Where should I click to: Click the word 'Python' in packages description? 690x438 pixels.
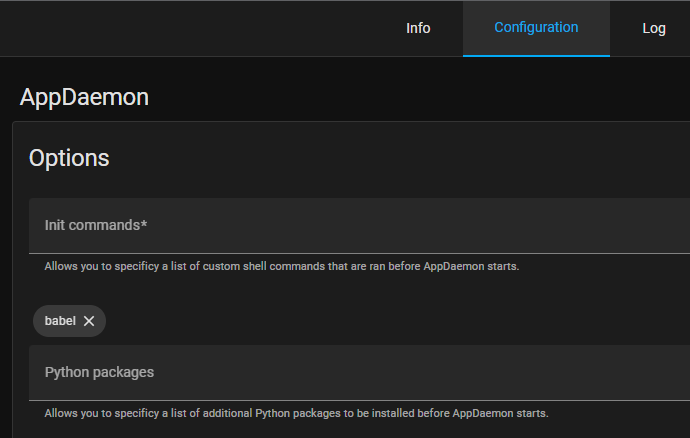point(273,413)
